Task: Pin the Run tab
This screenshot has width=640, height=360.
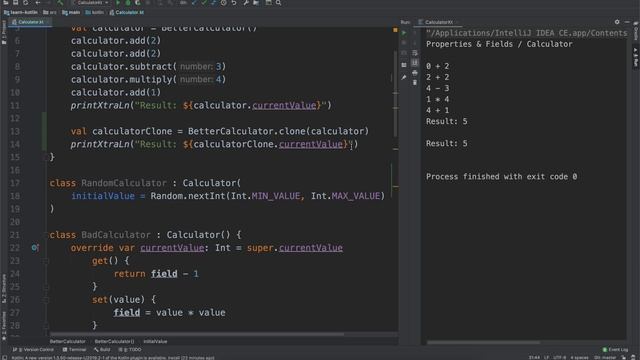Action: click(404, 77)
